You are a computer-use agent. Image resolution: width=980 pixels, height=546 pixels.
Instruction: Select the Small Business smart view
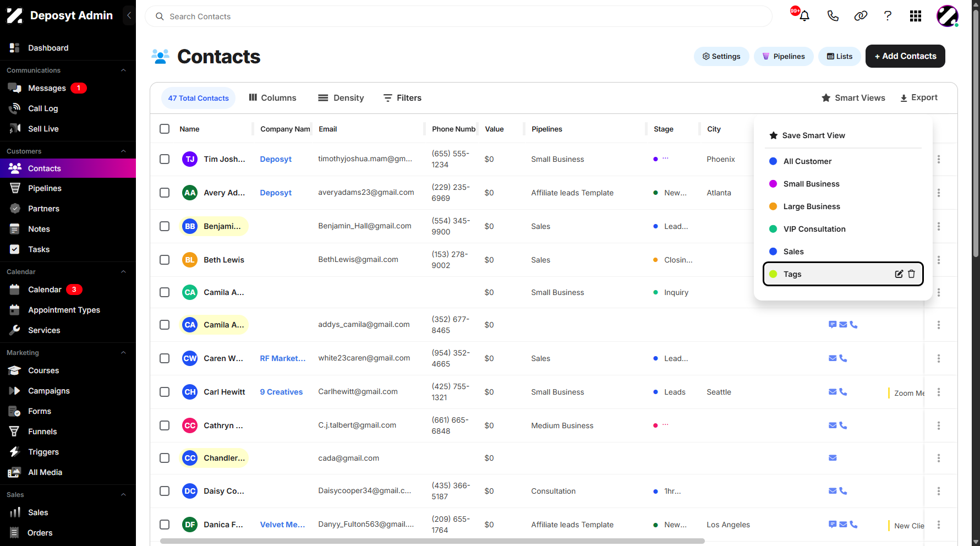[811, 184]
